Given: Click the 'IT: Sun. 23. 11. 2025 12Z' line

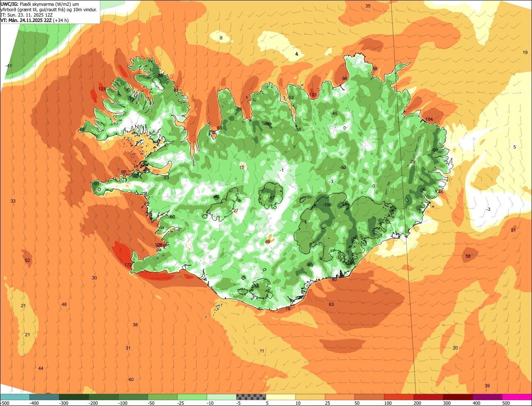Looking at the screenshot, I should pos(26,15).
